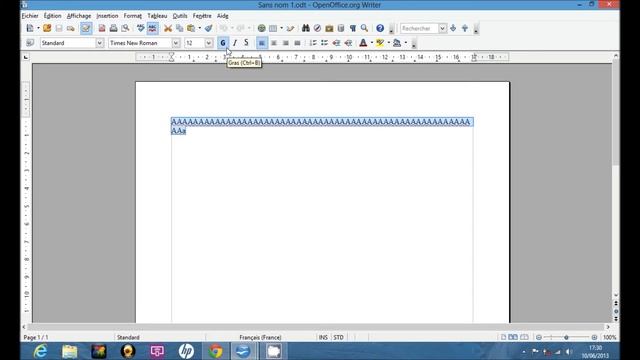Toggle AutoSpellcheck ABC icon
640x360 pixels.
pyautogui.click(x=152, y=28)
